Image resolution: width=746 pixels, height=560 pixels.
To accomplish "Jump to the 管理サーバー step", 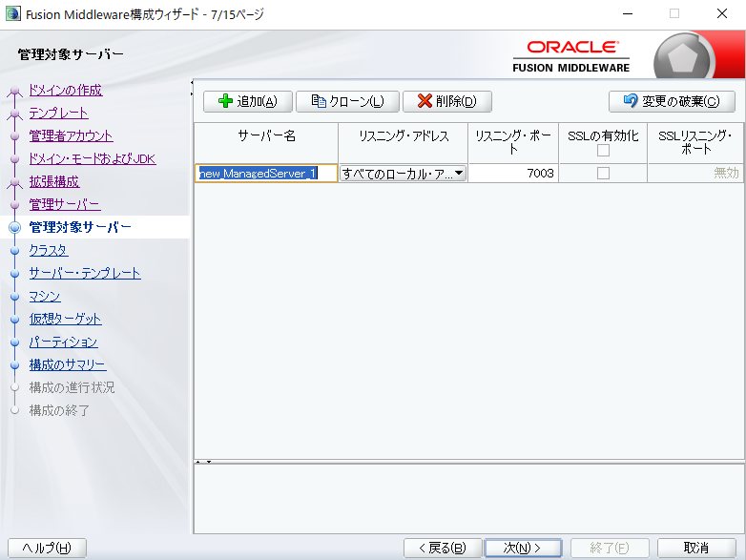I will pos(64,205).
